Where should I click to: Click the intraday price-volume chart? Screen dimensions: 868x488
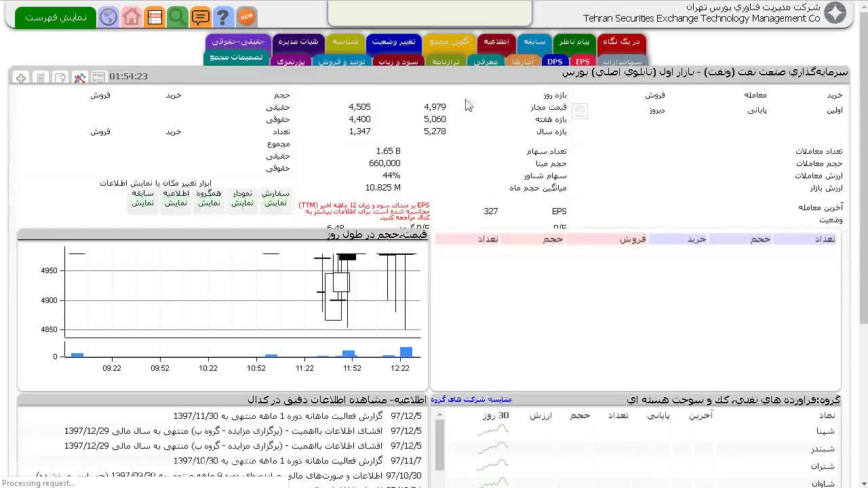[x=223, y=308]
